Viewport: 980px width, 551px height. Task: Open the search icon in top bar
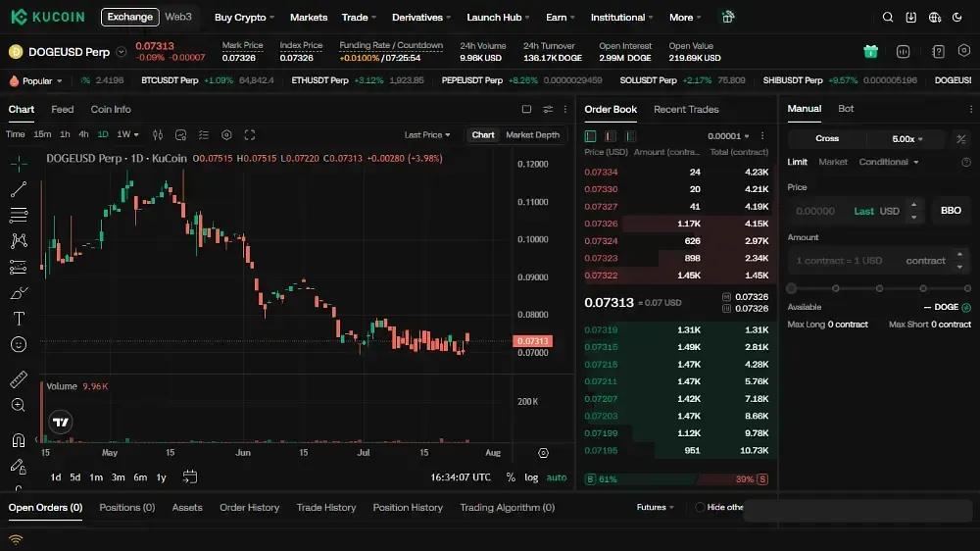[888, 18]
